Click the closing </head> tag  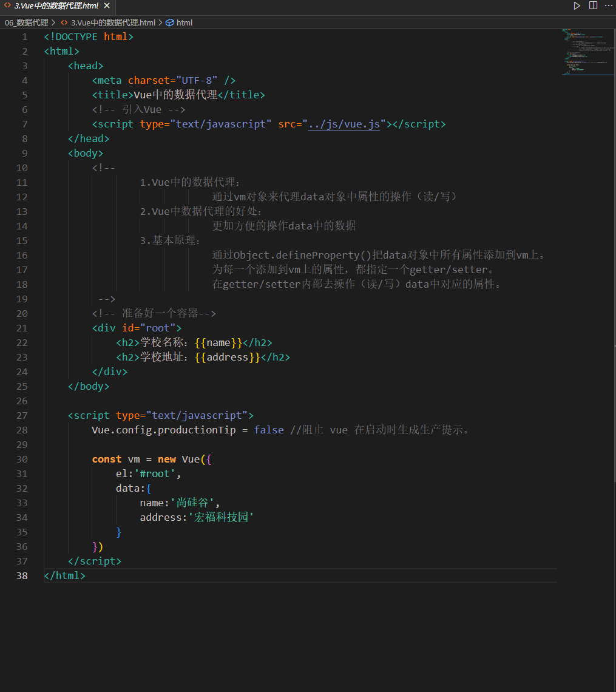click(x=89, y=138)
